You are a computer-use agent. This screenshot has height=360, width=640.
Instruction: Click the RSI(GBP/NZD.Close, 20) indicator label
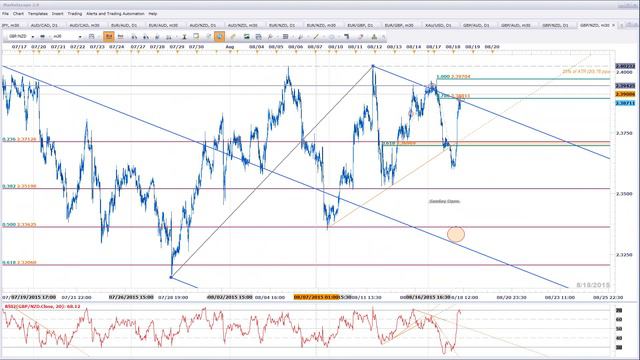coord(42,306)
